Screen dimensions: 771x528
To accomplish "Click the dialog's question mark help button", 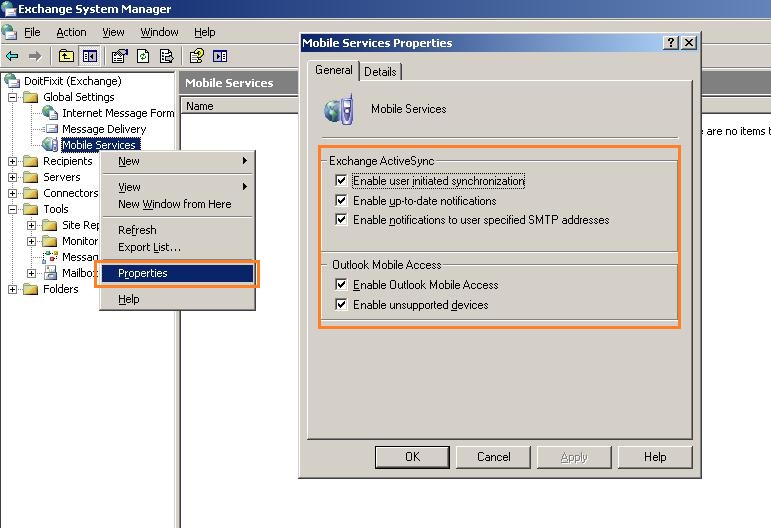I will pos(669,43).
